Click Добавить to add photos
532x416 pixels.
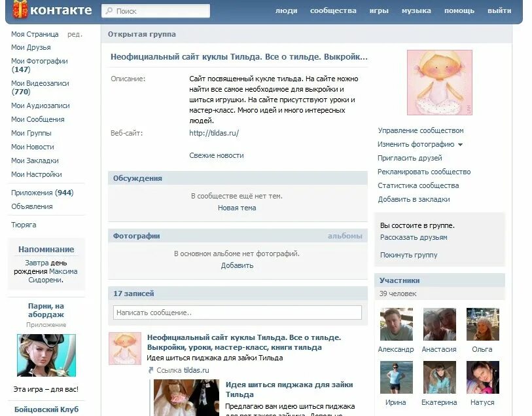(237, 265)
